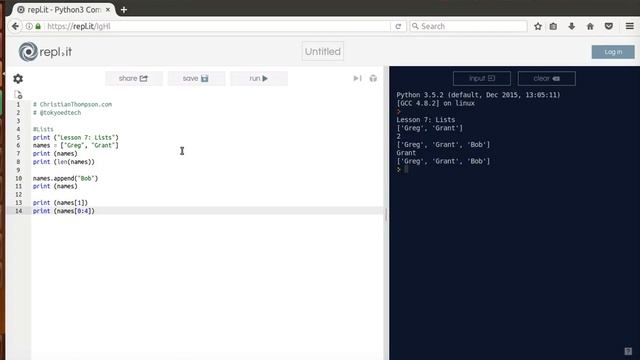Click the site info icon in the address bar
640x360 pixels.
(x=29, y=26)
